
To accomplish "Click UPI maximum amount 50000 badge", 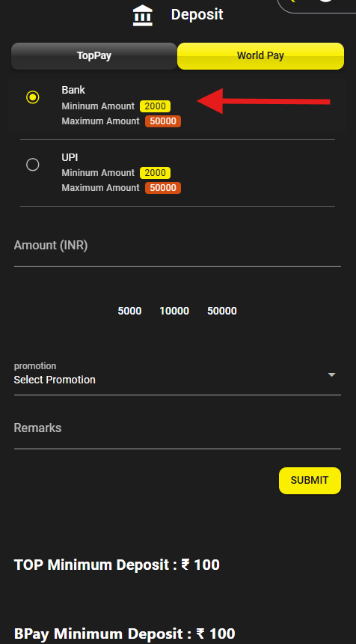I will click(163, 188).
